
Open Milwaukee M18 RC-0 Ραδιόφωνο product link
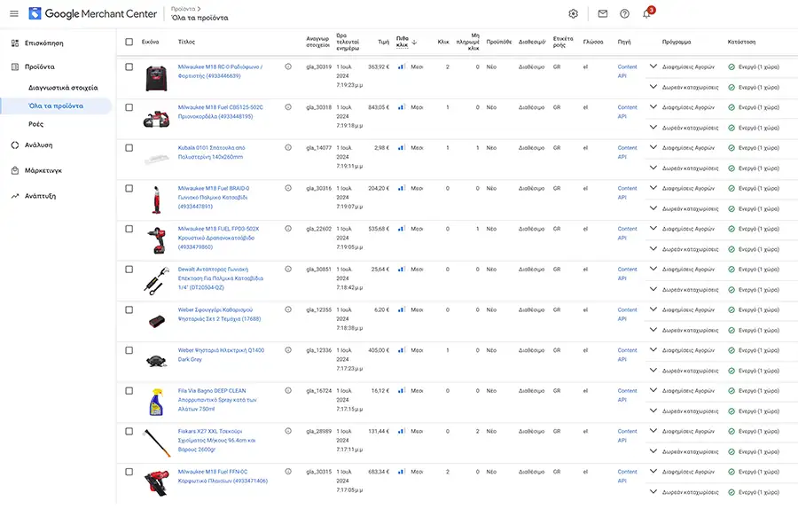(220, 71)
